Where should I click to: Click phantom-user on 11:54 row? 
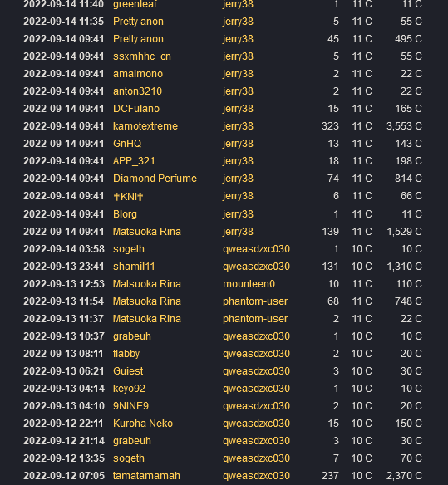(x=255, y=301)
